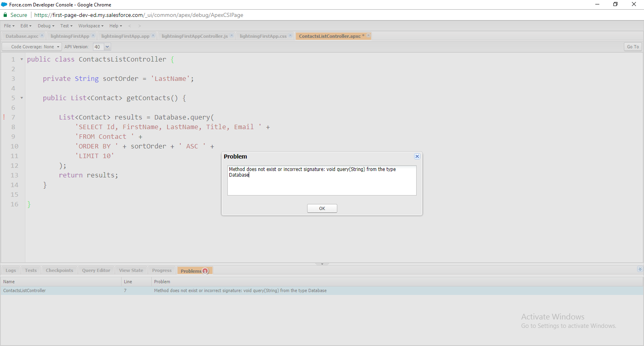
Task: Select the ContactsListController problem row
Action: [161, 290]
